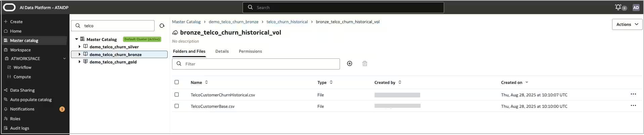Expand demo_telco_churn_gold tree node

[80, 62]
